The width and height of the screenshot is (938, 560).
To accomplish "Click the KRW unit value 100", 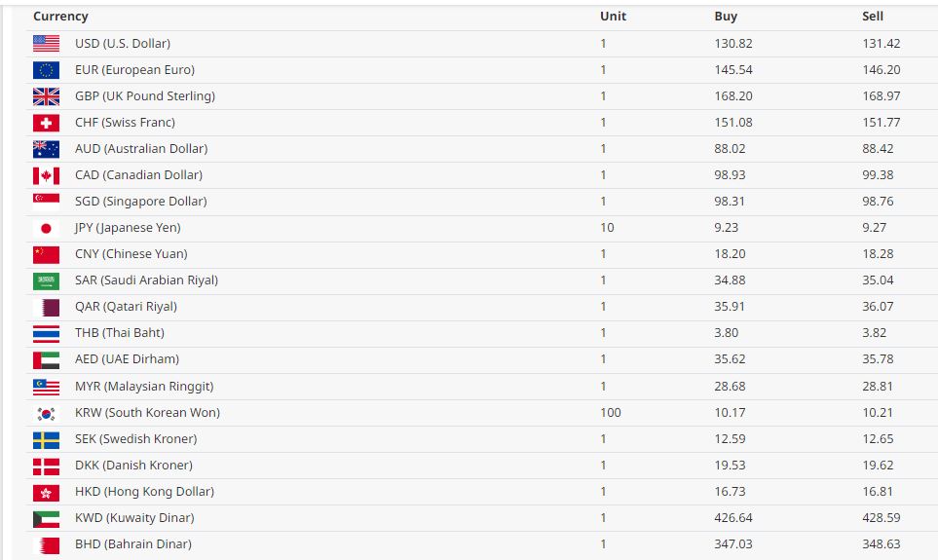I will (x=611, y=413).
